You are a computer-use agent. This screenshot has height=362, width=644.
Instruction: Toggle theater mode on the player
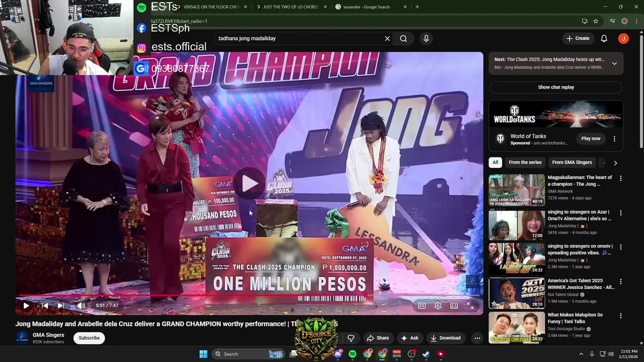(454, 306)
